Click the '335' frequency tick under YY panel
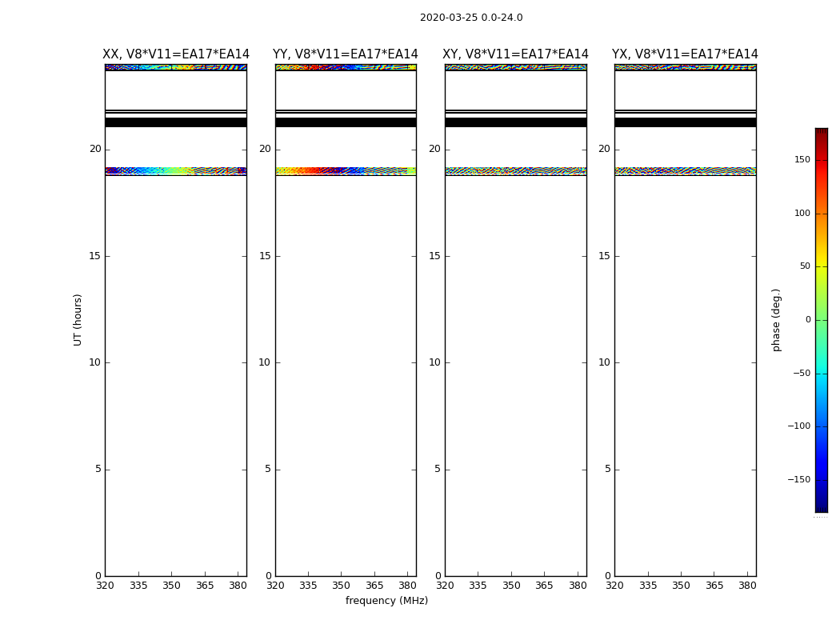Screen dimensions: 840x640 [308, 586]
